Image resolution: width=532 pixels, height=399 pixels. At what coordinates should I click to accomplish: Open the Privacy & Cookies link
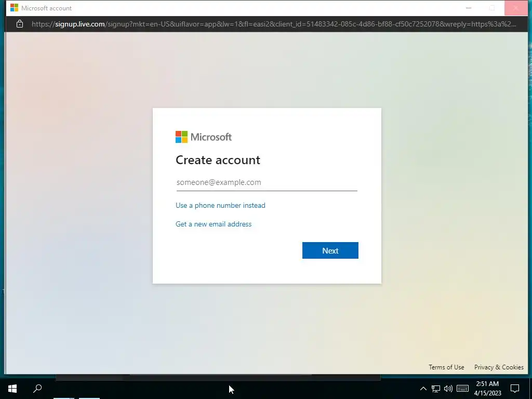click(x=499, y=367)
